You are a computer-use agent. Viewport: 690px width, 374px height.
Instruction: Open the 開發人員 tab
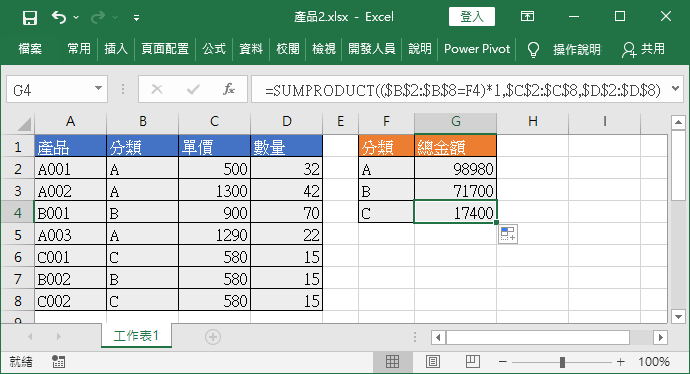(372, 48)
